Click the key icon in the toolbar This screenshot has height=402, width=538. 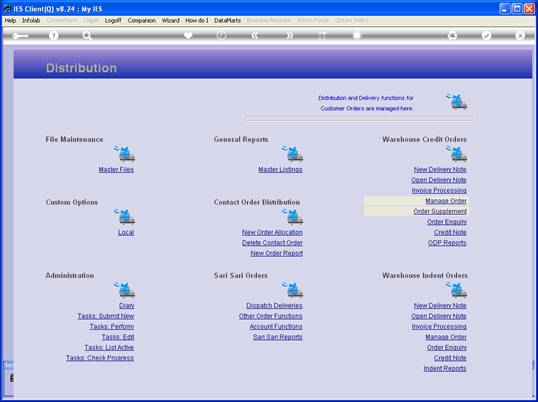(20, 36)
